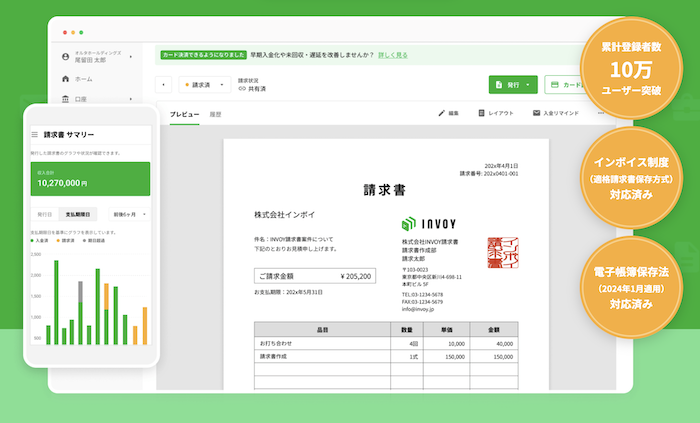Select the カード決済できるようになりました badge

[204, 55]
